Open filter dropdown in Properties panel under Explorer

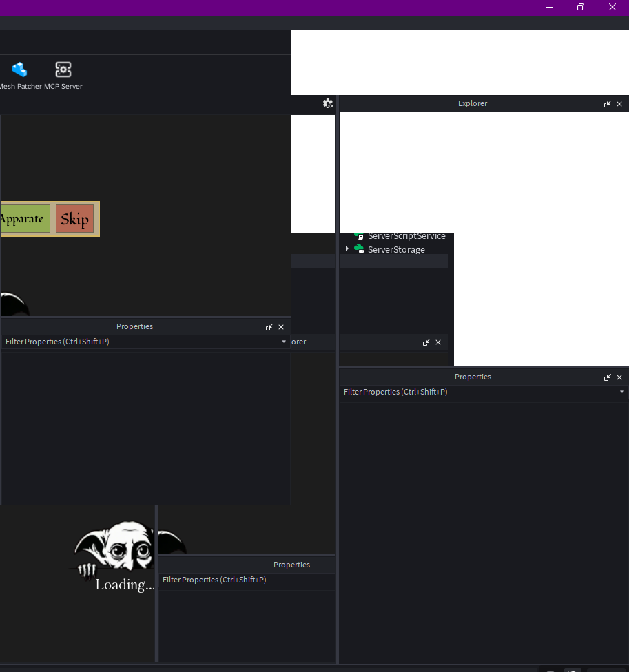pyautogui.click(x=621, y=392)
